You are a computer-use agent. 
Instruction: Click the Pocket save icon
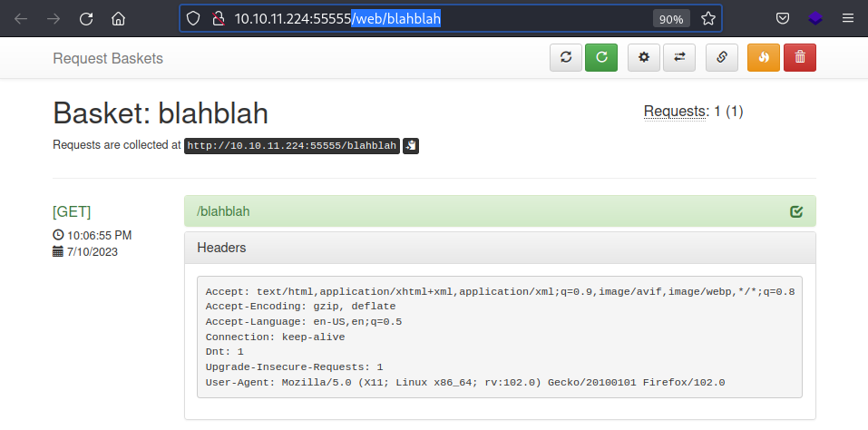(782, 18)
